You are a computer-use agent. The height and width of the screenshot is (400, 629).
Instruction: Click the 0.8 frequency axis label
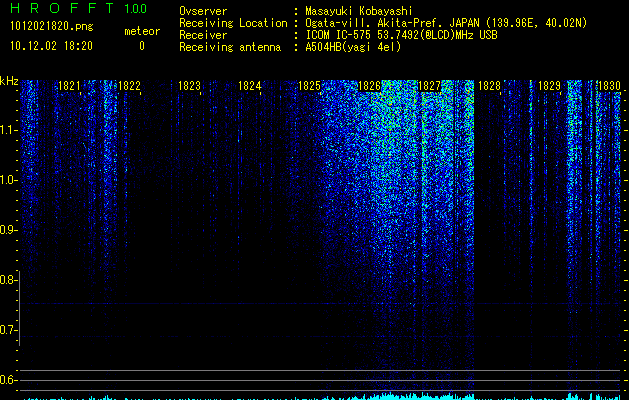click(x=8, y=280)
